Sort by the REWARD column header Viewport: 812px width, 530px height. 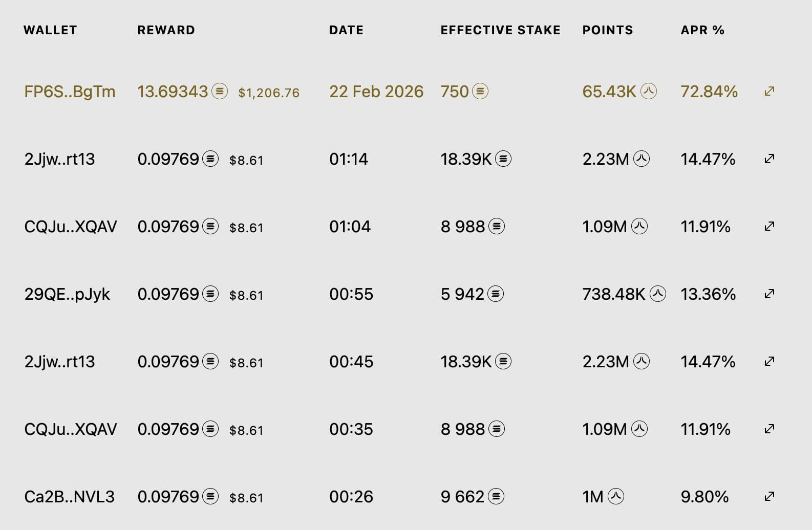[x=166, y=30]
